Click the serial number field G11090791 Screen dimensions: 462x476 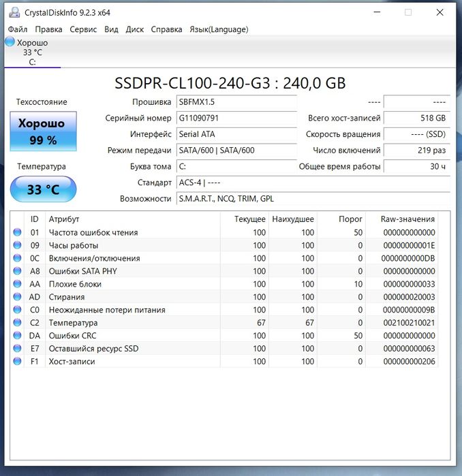(236, 118)
